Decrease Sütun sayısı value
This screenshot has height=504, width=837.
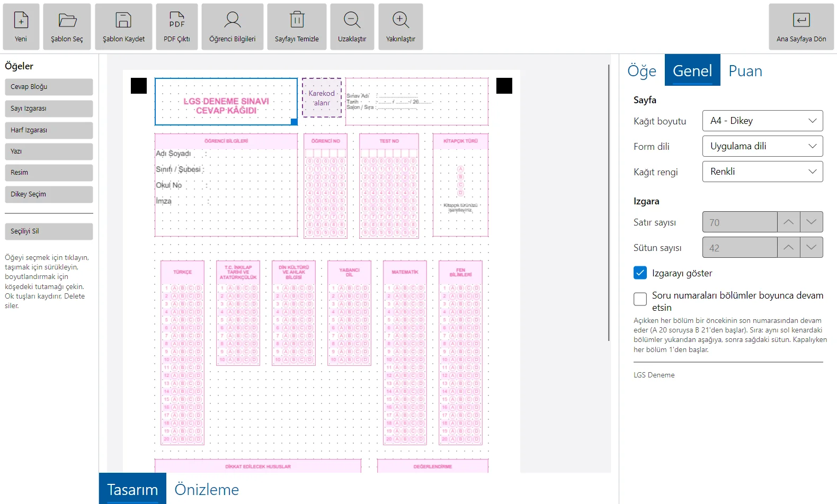[x=812, y=247]
